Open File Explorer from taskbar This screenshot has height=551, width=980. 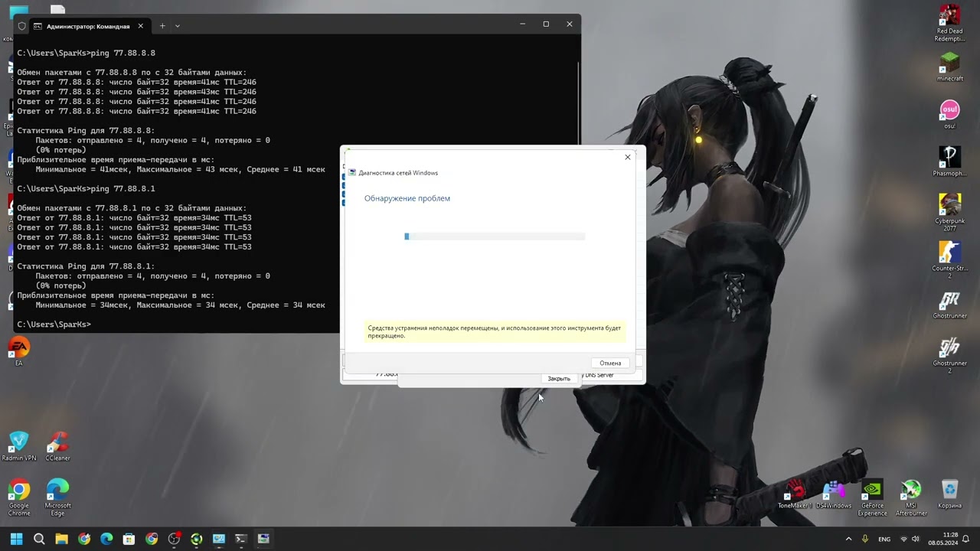click(x=61, y=539)
